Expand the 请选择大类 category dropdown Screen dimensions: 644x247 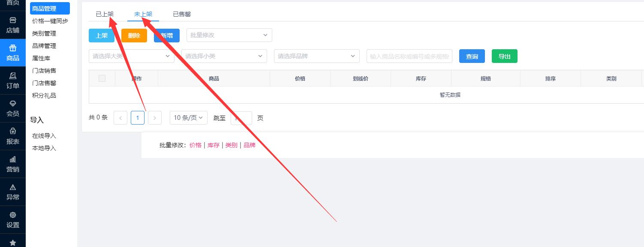(131, 56)
